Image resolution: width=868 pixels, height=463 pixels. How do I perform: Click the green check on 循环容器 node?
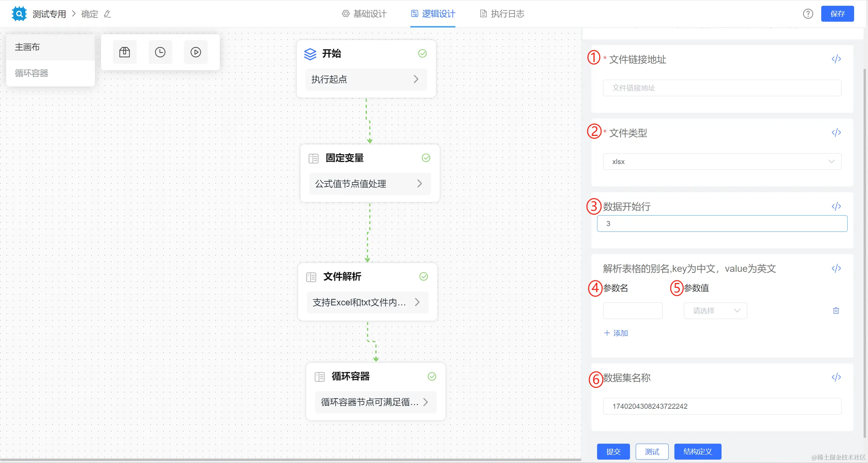coord(432,377)
